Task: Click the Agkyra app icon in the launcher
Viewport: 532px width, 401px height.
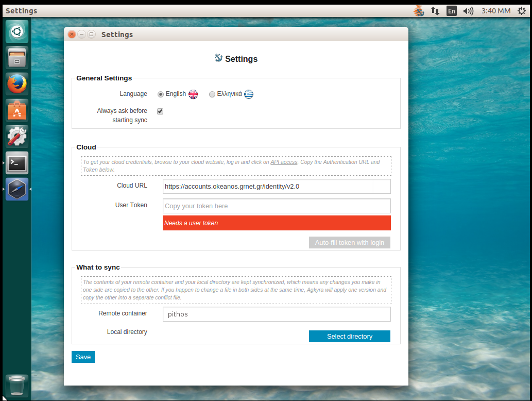Action: [17, 189]
